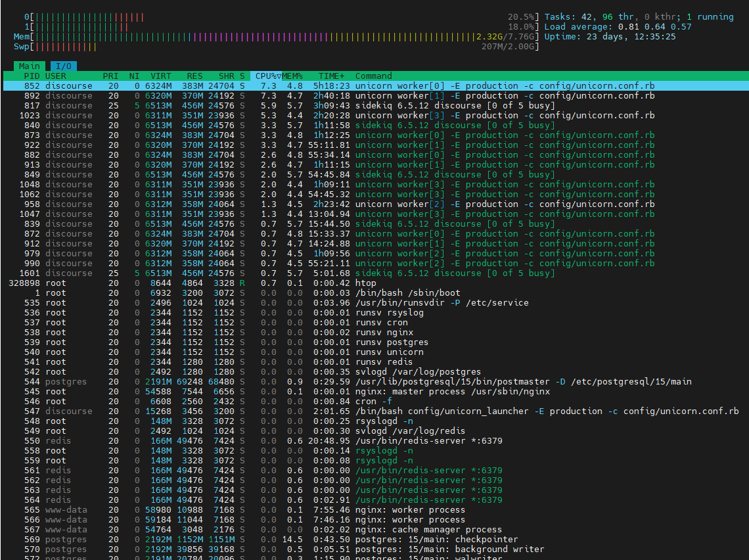Select unicorn worker[2] thread PID 990
The image size is (749, 560).
(x=374, y=264)
